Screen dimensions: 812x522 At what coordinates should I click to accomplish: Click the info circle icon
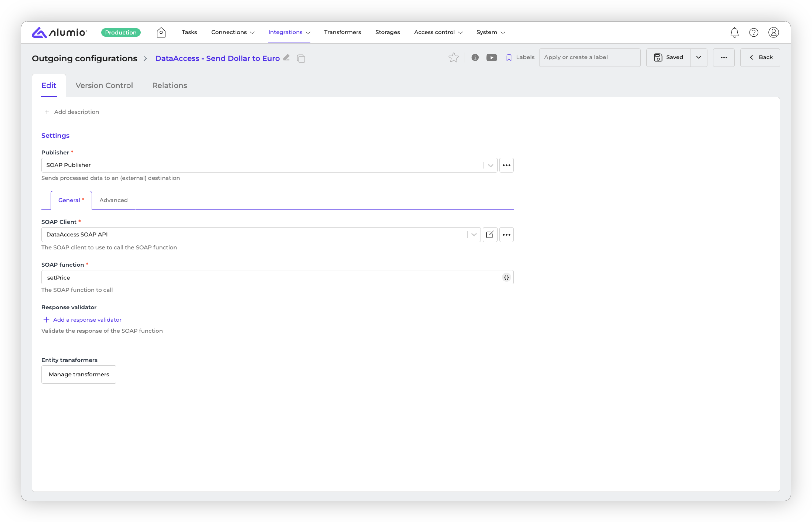coord(475,58)
